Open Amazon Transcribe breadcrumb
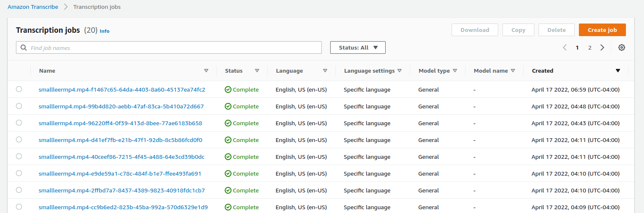This screenshot has width=644, height=213. pos(33,7)
